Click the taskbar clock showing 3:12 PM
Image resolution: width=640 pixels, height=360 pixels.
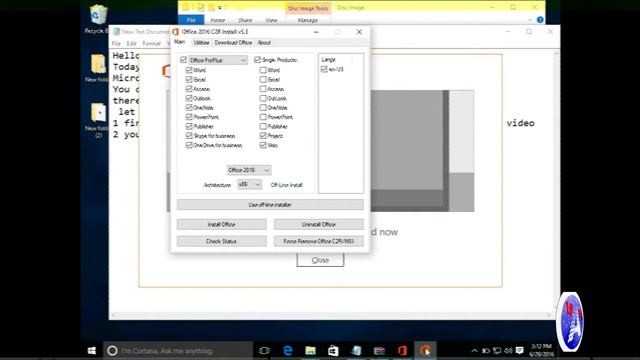pyautogui.click(x=542, y=351)
